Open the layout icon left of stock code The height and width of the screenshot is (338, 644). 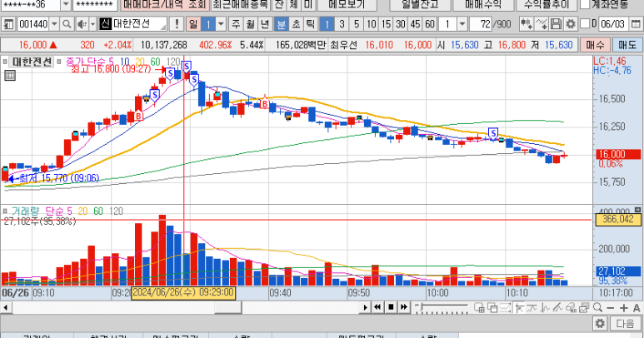(x=7, y=24)
